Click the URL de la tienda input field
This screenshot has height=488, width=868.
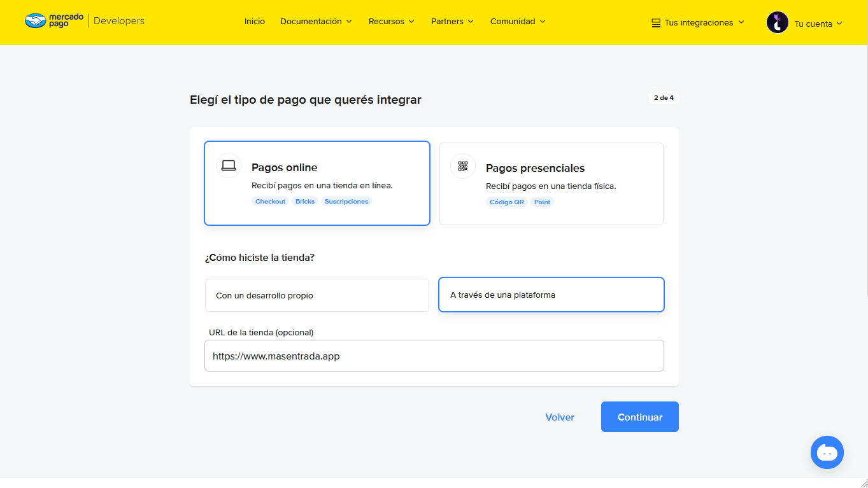pyautogui.click(x=434, y=356)
